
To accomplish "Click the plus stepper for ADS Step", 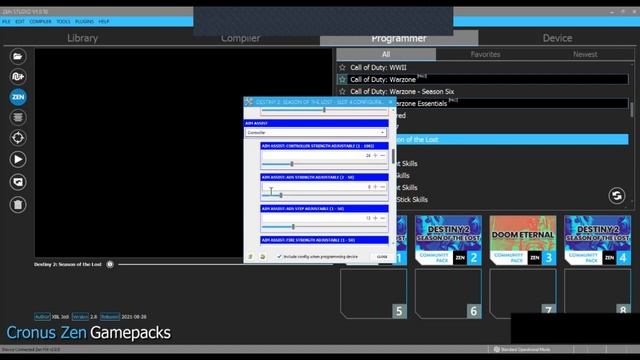I will pos(376,218).
